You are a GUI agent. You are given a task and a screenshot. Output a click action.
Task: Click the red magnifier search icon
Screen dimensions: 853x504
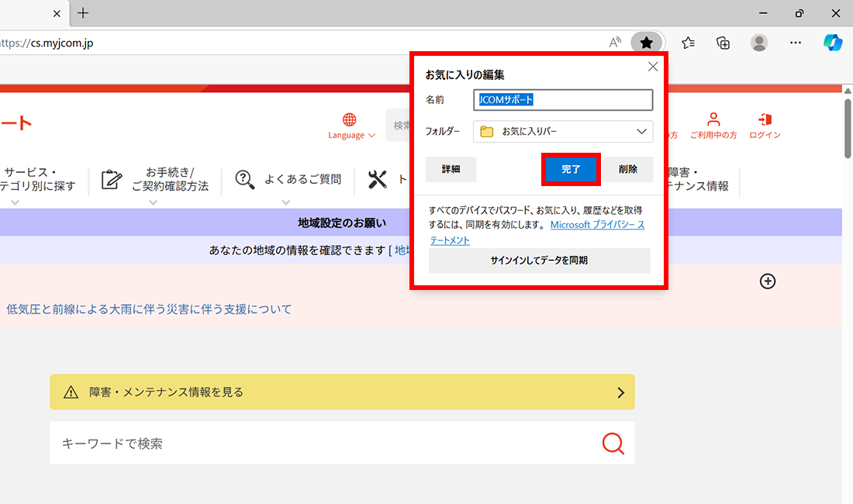coord(613,443)
